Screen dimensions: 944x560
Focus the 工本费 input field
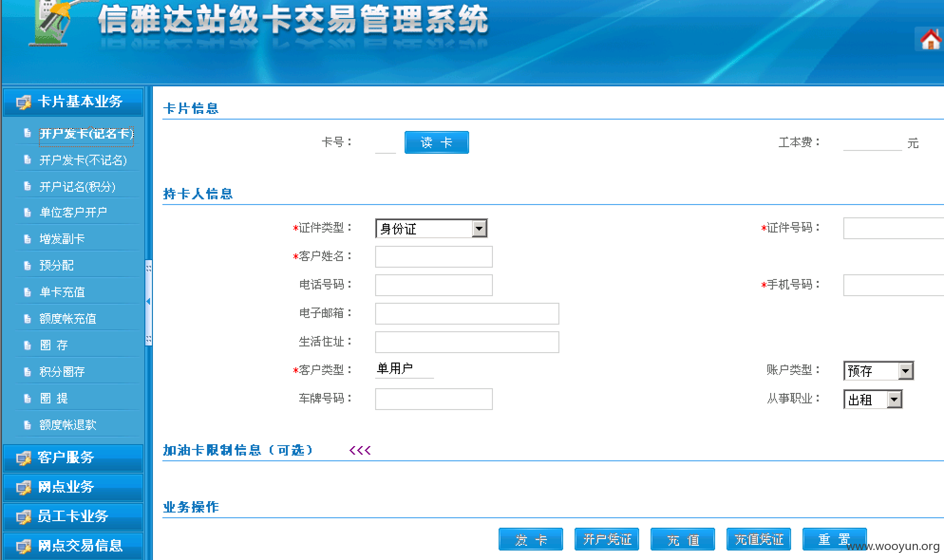[x=872, y=142]
